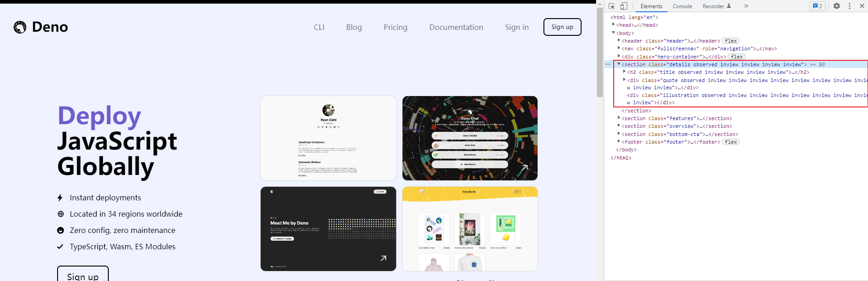Expand the head element node
Image resolution: width=868 pixels, height=281 pixels.
point(613,24)
